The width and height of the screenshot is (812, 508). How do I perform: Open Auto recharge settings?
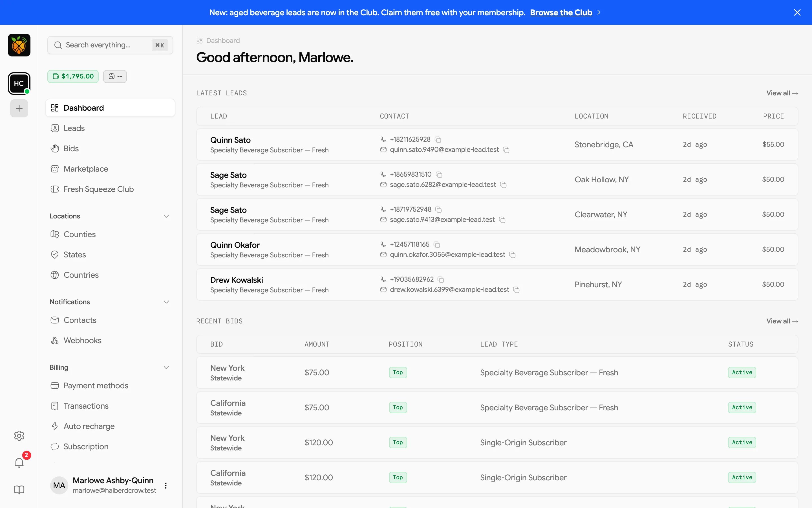coord(110,426)
